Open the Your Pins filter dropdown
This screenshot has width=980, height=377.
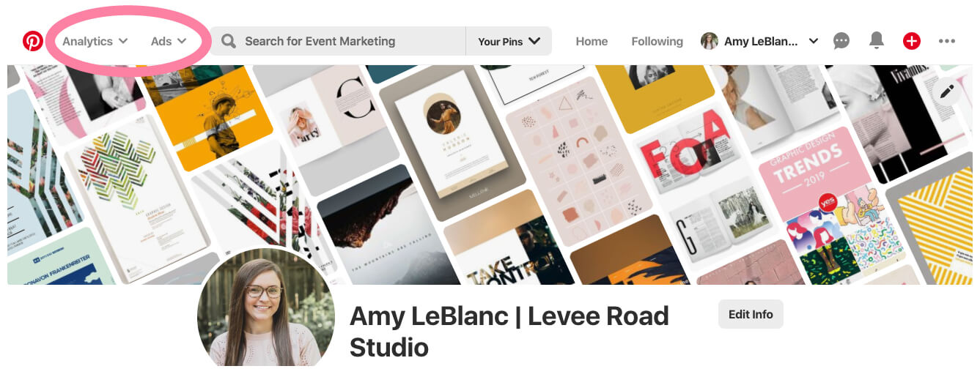[509, 41]
